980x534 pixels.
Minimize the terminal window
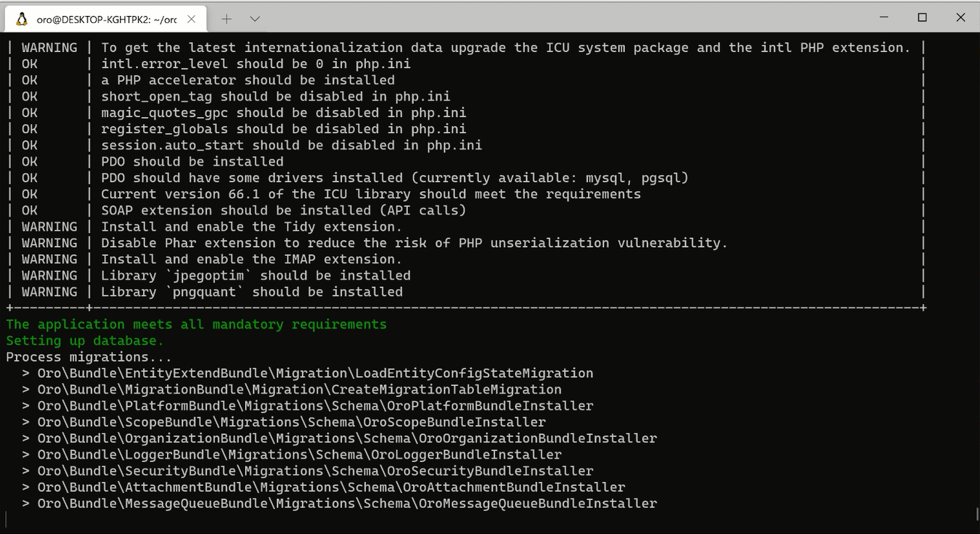point(884,17)
